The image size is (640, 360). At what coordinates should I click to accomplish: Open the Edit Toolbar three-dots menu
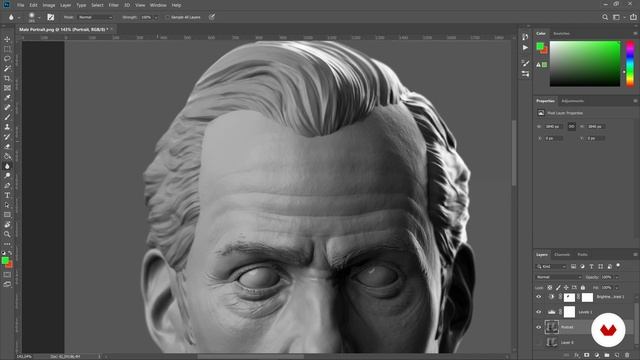click(7, 244)
